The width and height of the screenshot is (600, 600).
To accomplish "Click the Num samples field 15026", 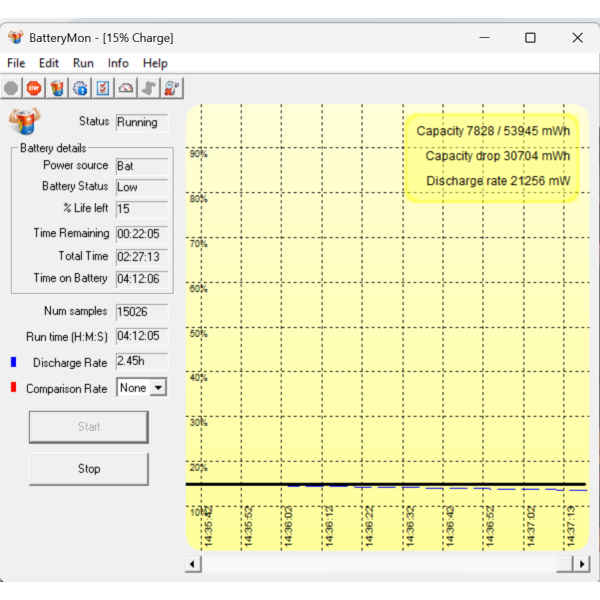I will coord(142,312).
